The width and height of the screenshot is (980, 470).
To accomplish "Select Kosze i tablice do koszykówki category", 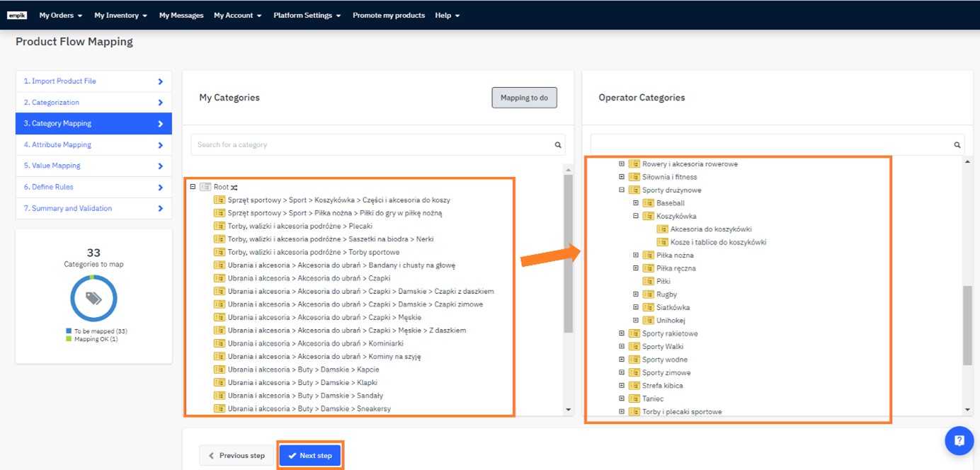I will 718,242.
